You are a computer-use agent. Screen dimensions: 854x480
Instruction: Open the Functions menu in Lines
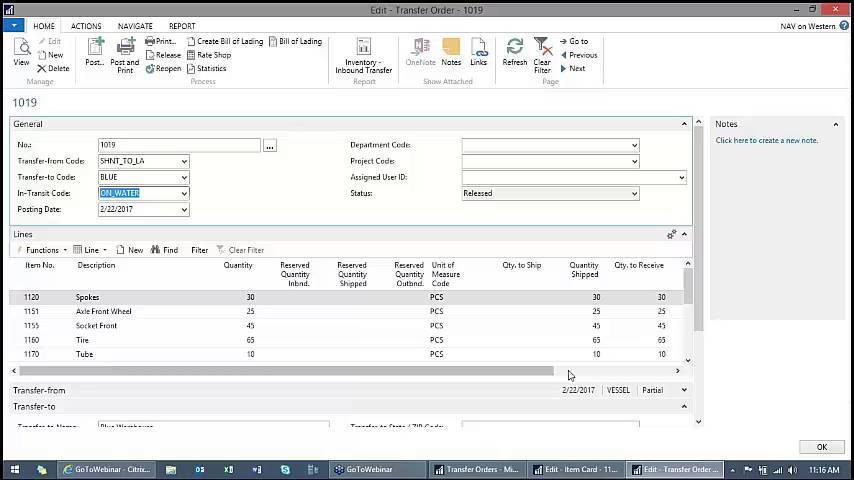click(x=42, y=250)
